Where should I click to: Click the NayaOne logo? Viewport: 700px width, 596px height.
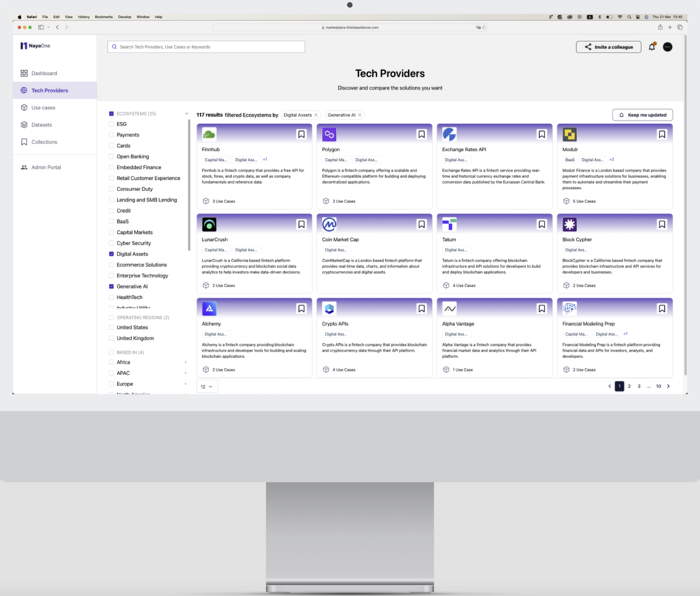pyautogui.click(x=35, y=46)
